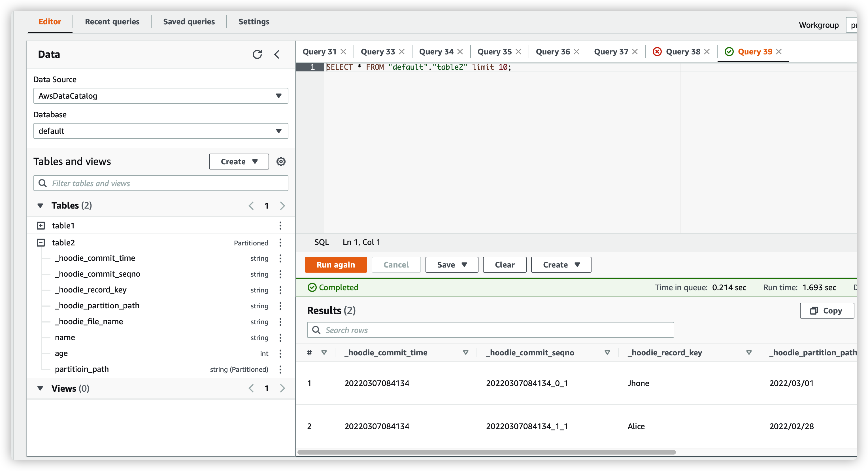
Task: Select the Query 36 tab
Action: (x=553, y=52)
